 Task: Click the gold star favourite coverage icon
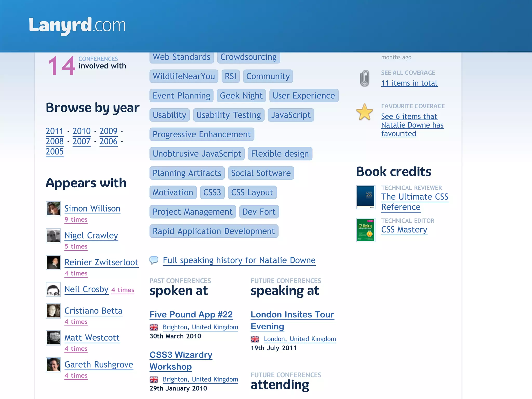coord(365,112)
